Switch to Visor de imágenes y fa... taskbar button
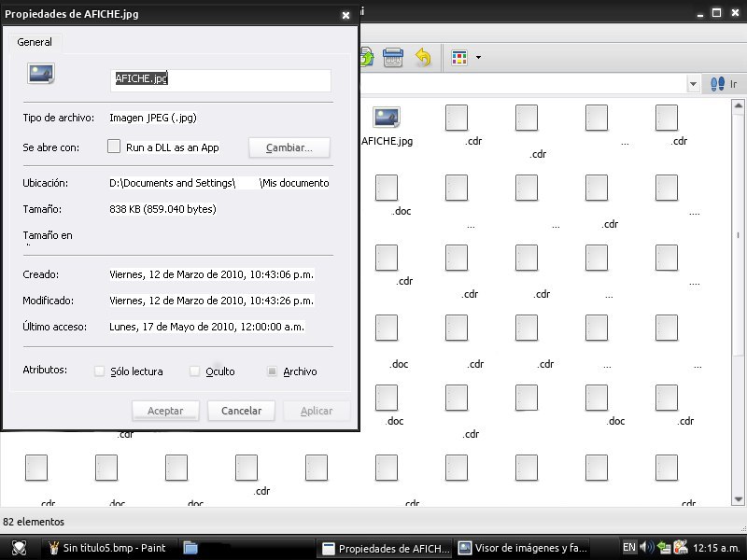The image size is (747, 560). pyautogui.click(x=523, y=548)
